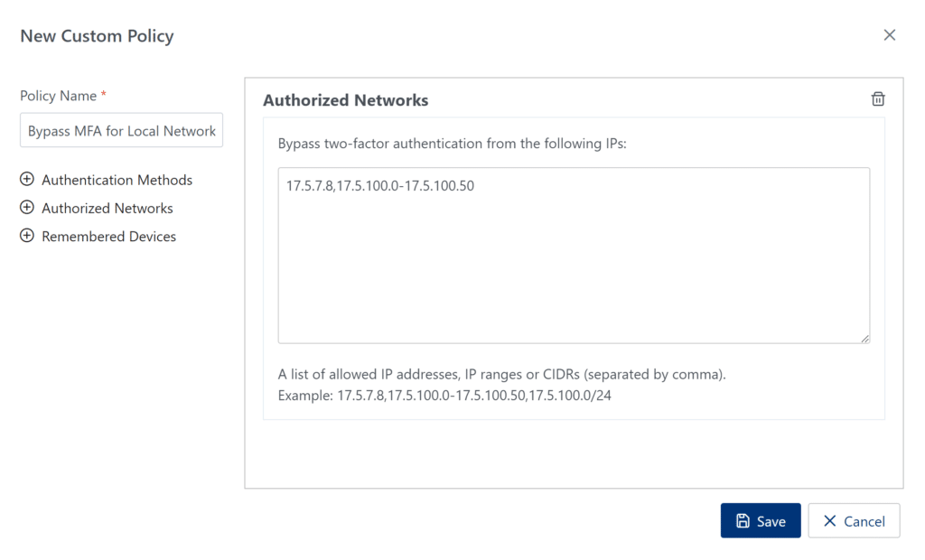Cancel creating the custom policy
Image resolution: width=925 pixels, height=560 pixels.
[854, 520]
